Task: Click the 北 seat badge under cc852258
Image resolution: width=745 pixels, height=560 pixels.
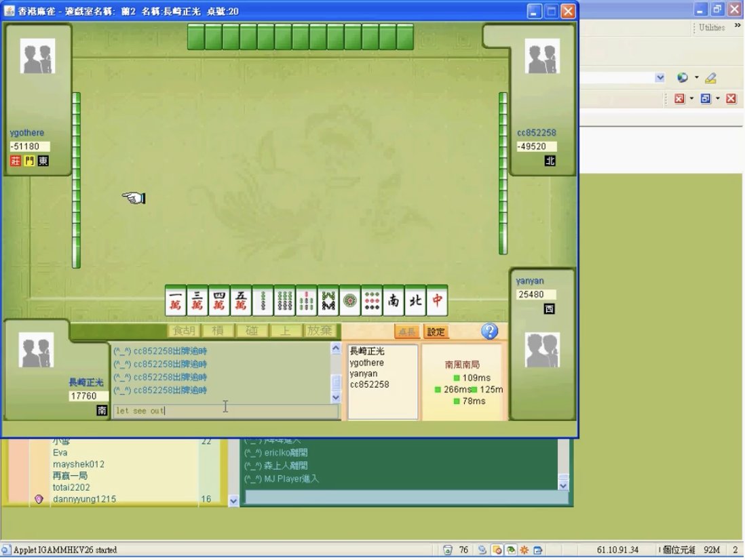Action: 550,161
